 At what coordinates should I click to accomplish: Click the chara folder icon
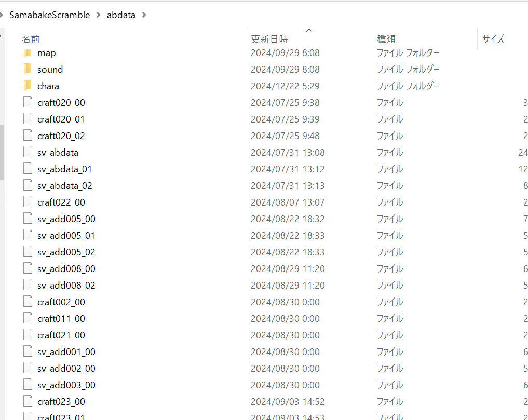coord(28,86)
